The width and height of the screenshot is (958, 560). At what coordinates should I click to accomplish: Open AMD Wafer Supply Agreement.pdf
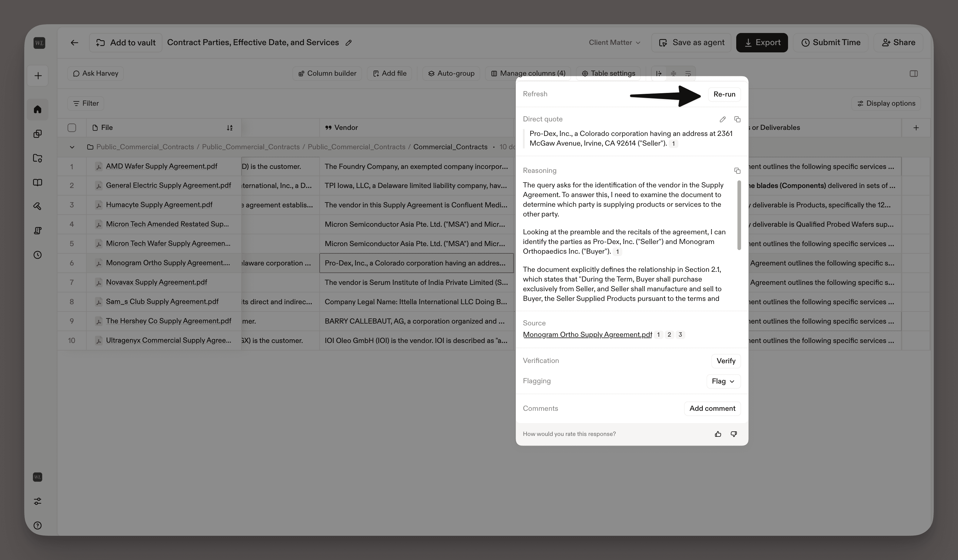(161, 166)
